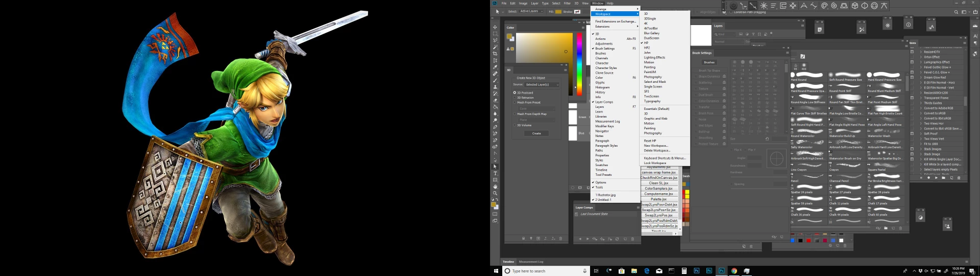Enable the Shape Dynamics checkbox
This screenshot has width=980, height=276.
point(696,77)
